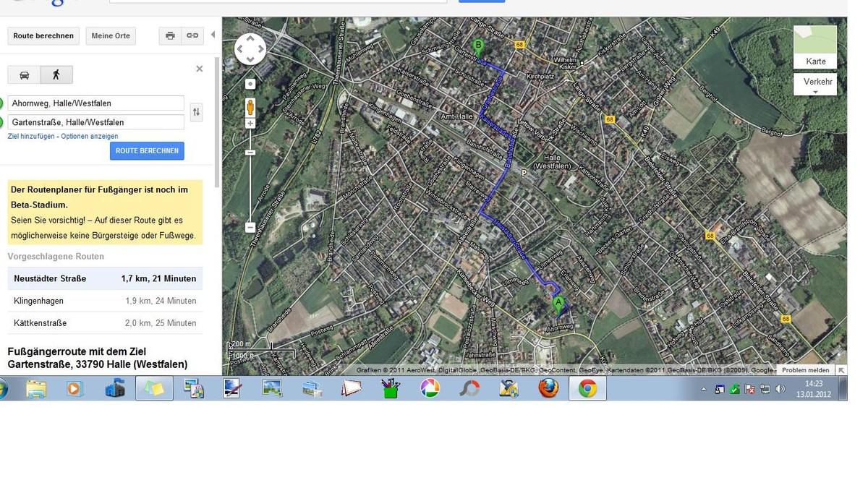The image size is (868, 488).
Task: Click the volume speaker tray icon
Action: coord(780,389)
